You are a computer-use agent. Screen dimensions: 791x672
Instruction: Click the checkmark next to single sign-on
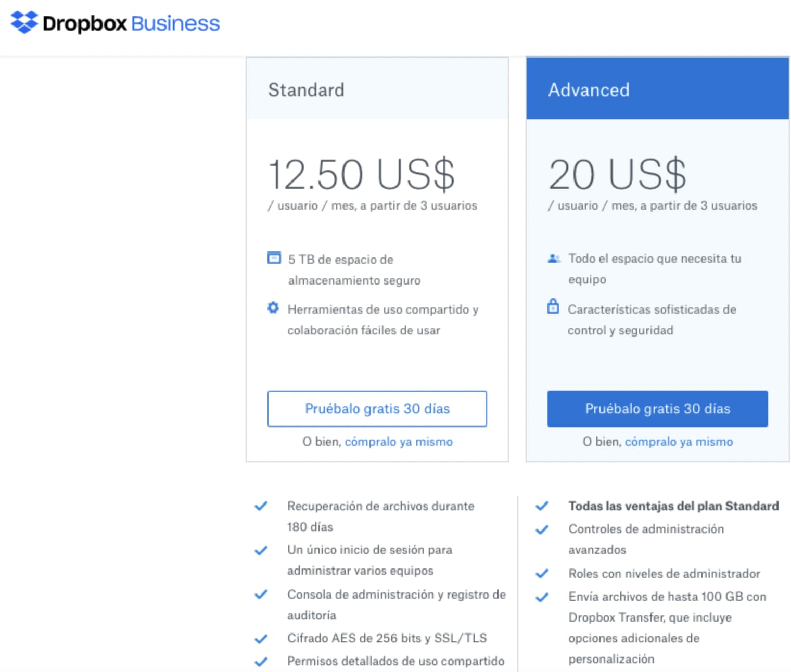[262, 550]
